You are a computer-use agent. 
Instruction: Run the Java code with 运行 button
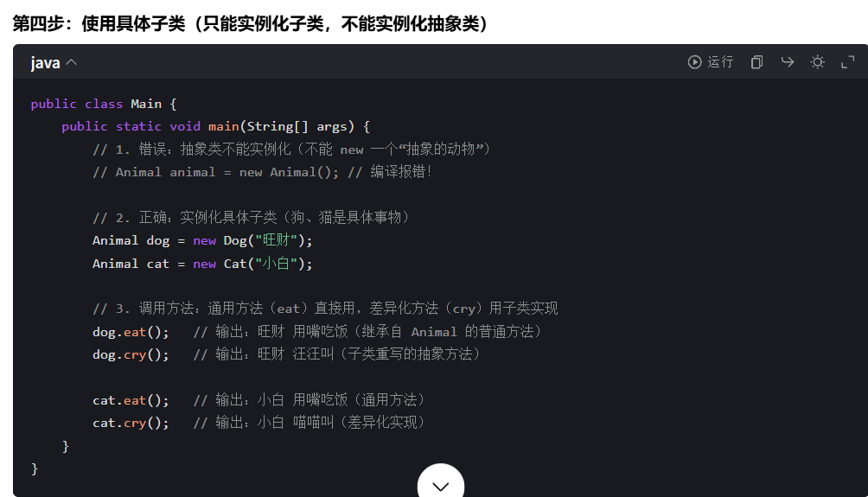click(711, 62)
